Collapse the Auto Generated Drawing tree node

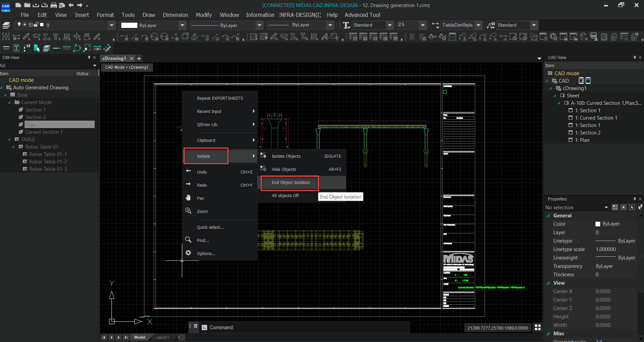2,88
